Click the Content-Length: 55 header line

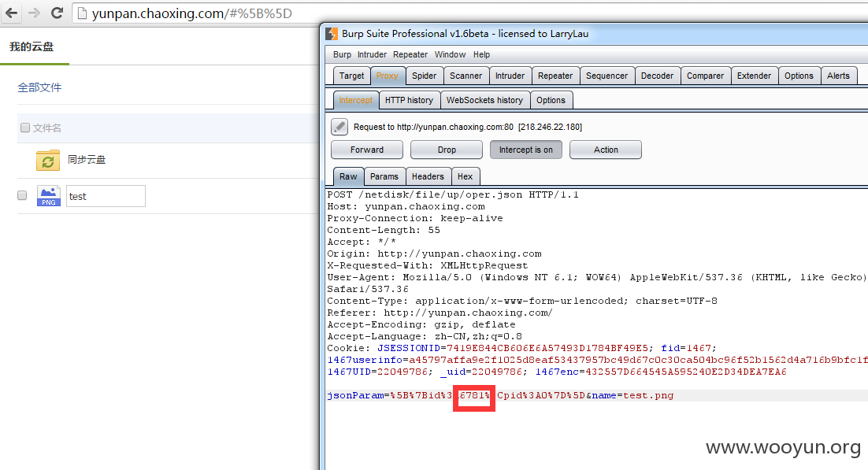384,230
